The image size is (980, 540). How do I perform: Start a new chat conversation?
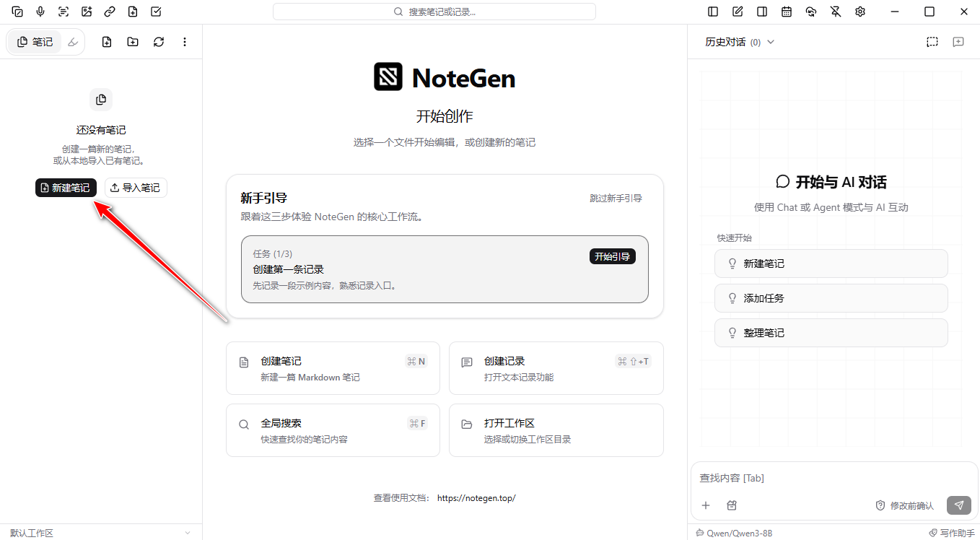click(x=958, y=42)
